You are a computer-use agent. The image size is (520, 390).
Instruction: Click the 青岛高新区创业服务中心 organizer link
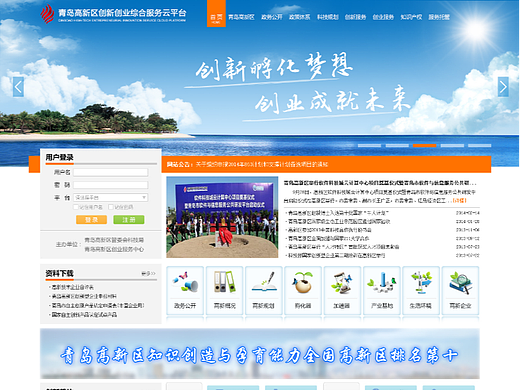tap(114, 249)
